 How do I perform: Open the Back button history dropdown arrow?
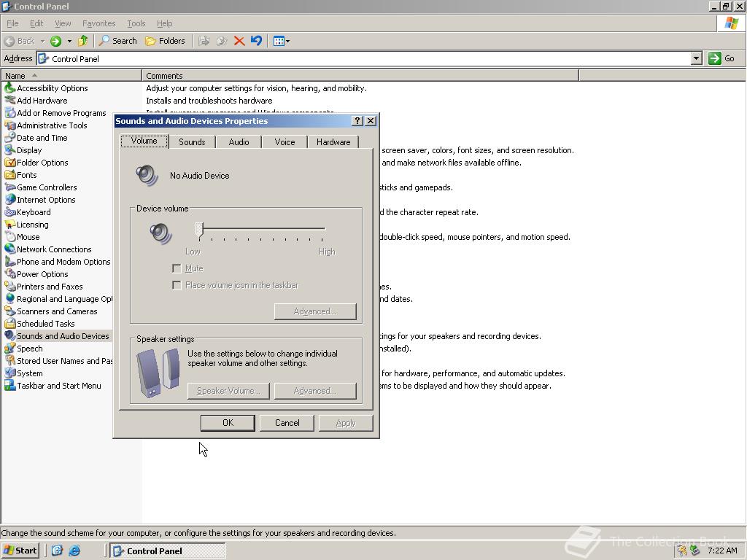click(42, 41)
